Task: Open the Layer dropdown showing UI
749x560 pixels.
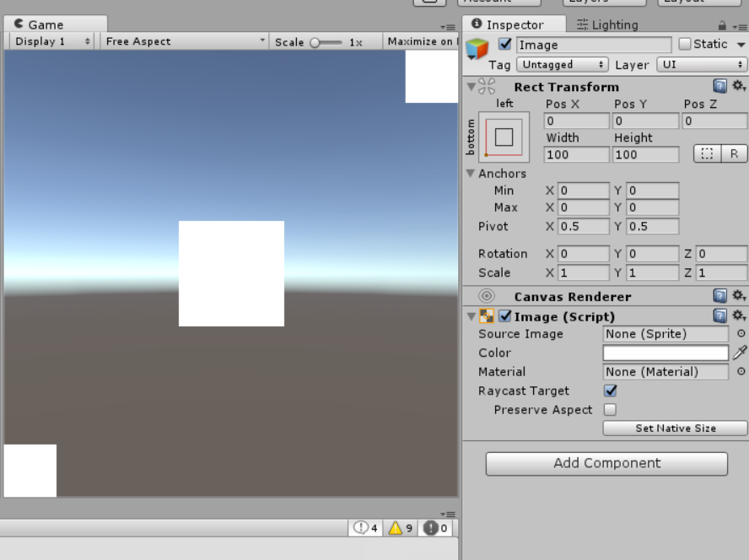Action: click(702, 64)
